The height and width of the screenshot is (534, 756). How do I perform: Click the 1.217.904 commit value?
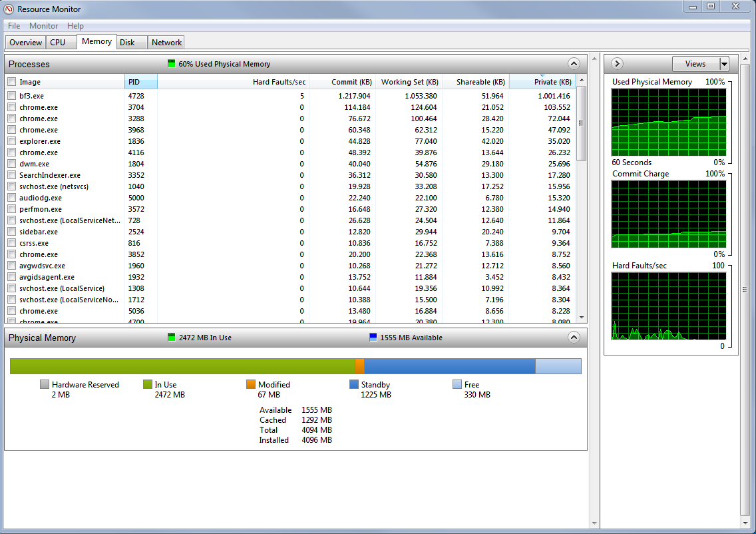tap(354, 96)
